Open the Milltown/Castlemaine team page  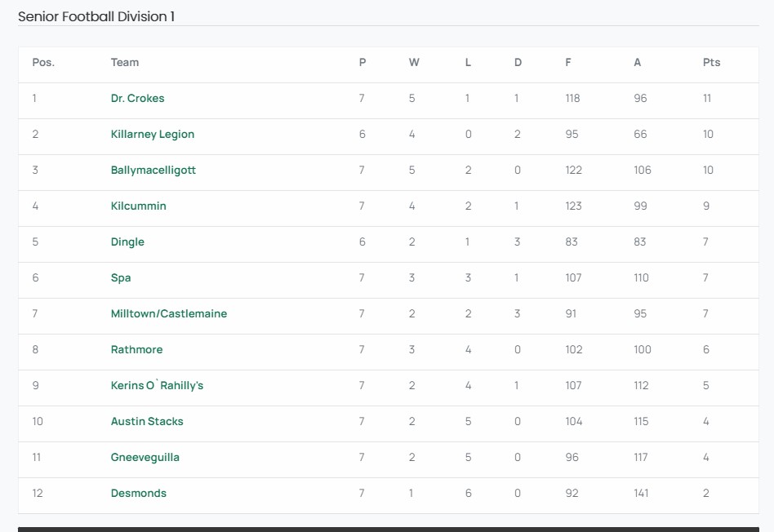coord(169,313)
